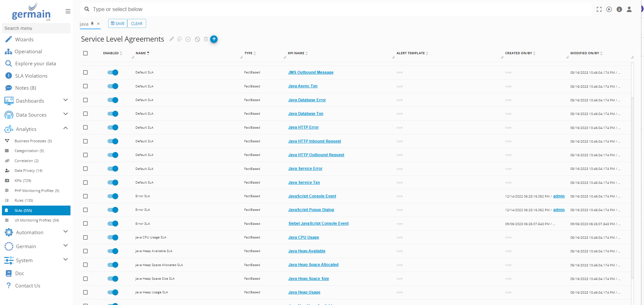Click the duplicate copy icon in toolbar
This screenshot has width=644, height=305.
coord(180,39)
